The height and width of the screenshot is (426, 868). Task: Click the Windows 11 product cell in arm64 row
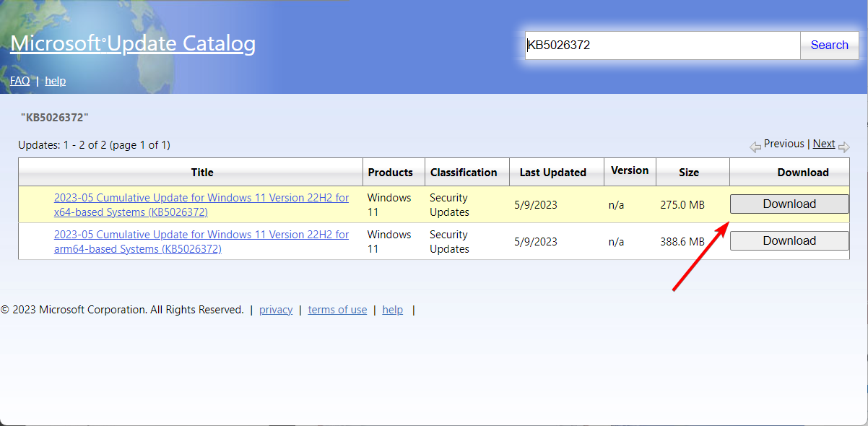[389, 242]
